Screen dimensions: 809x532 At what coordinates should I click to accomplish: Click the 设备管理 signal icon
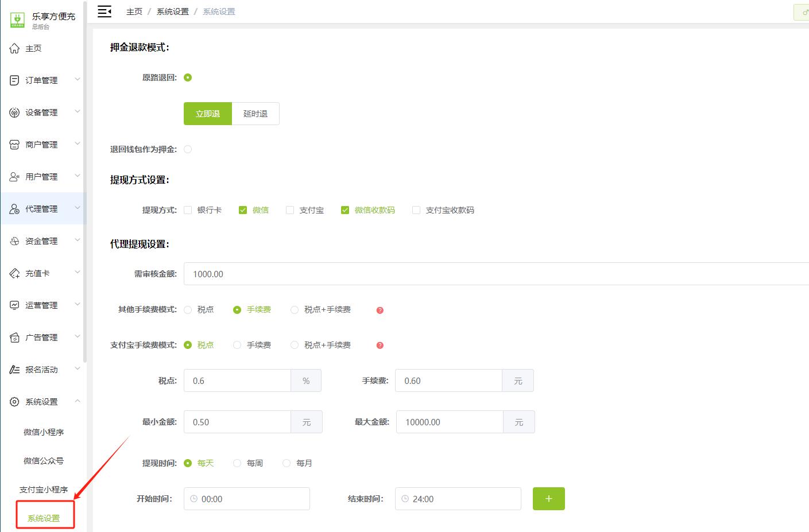(14, 112)
